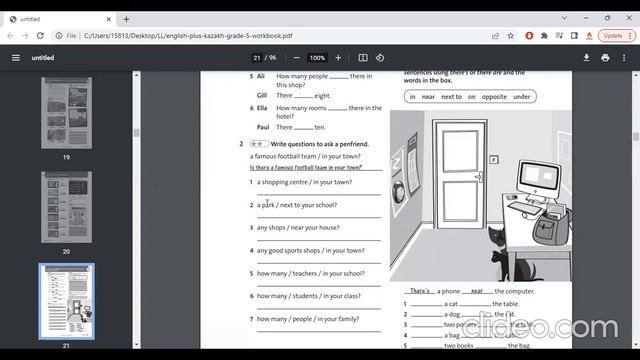Click 'how many / teachers / in your school?'
Image resolution: width=640 pixels, height=360 pixels.
coord(311,273)
